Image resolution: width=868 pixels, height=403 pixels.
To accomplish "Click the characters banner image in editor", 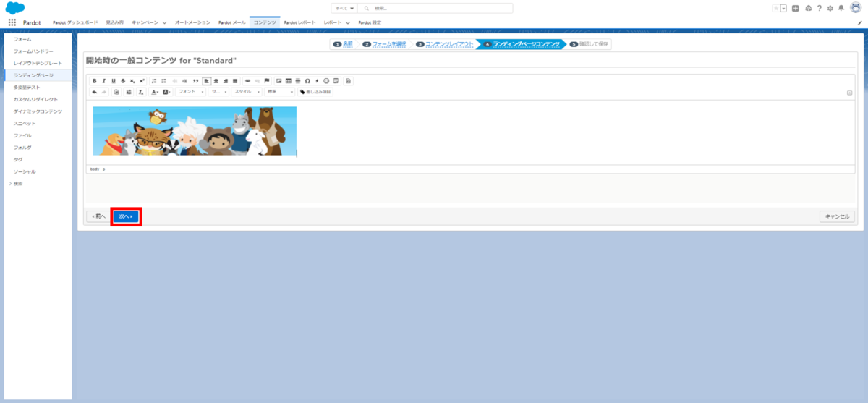I will [195, 131].
